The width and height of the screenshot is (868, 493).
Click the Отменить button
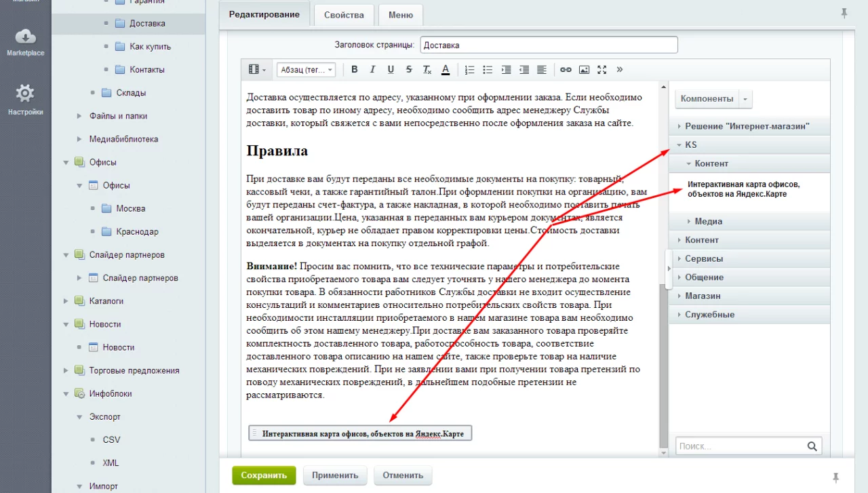click(403, 475)
